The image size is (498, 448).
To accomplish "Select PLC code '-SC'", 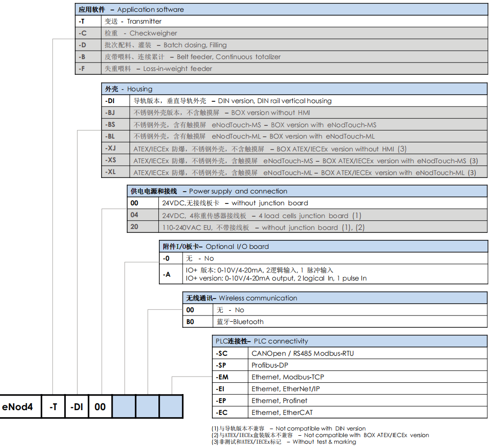I will (230, 353).
